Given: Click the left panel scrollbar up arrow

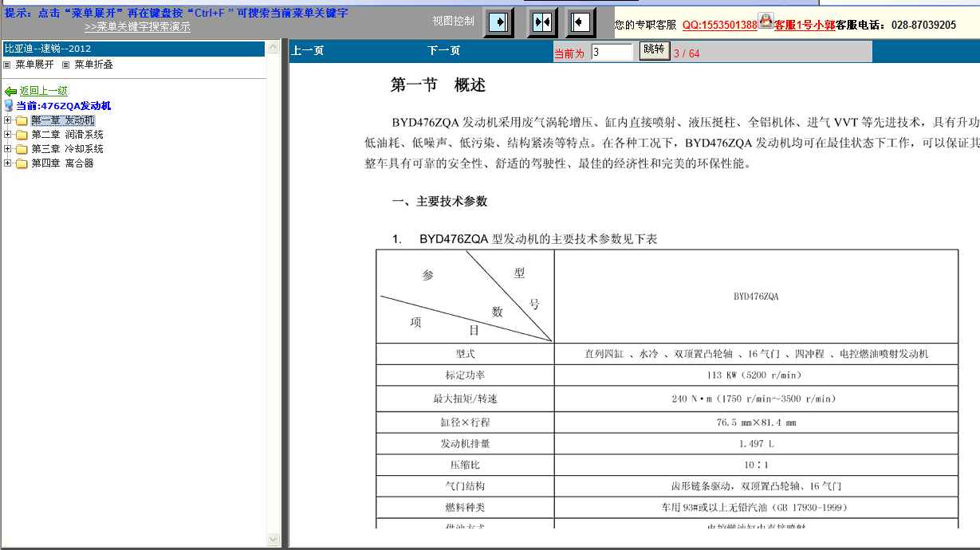Looking at the screenshot, I should 274,49.
